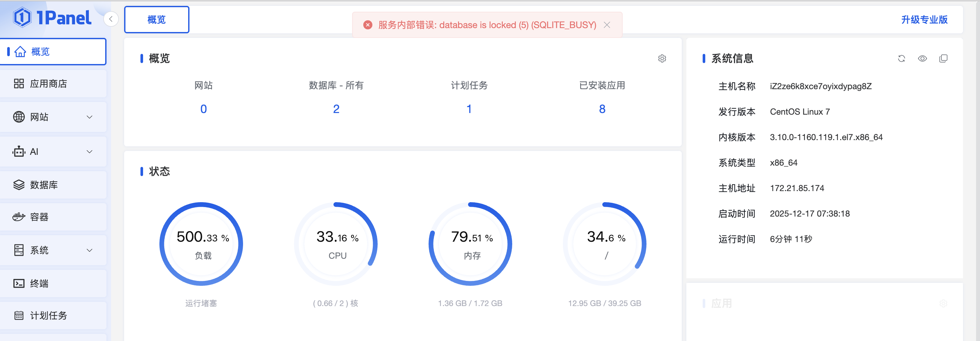Open overview settings gear icon
This screenshot has width=980, height=341.
click(x=662, y=58)
